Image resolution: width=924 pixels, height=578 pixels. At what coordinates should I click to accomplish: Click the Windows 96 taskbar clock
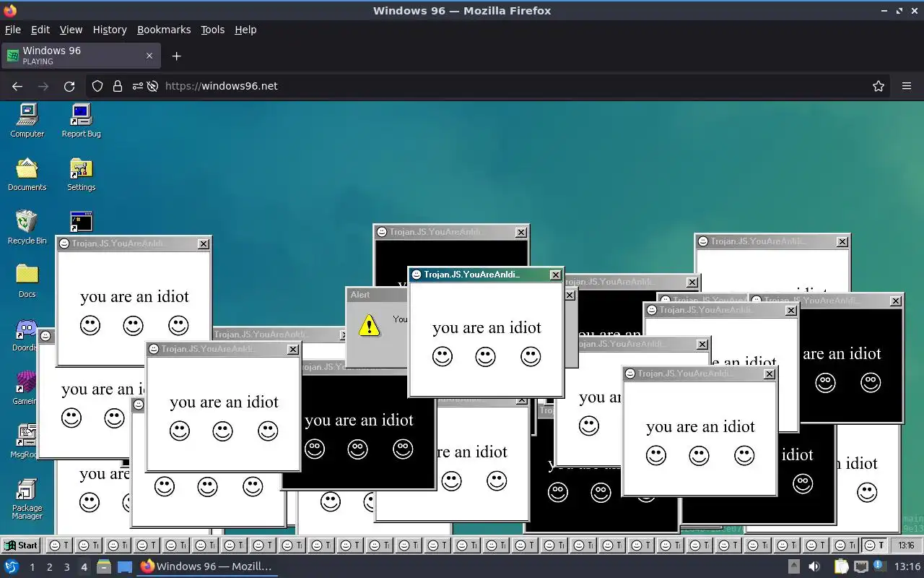(x=906, y=545)
